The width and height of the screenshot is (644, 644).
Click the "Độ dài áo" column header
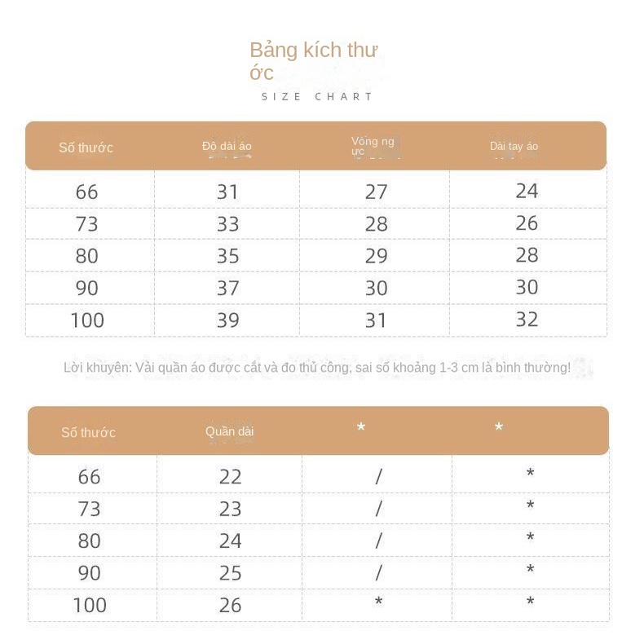227,147
